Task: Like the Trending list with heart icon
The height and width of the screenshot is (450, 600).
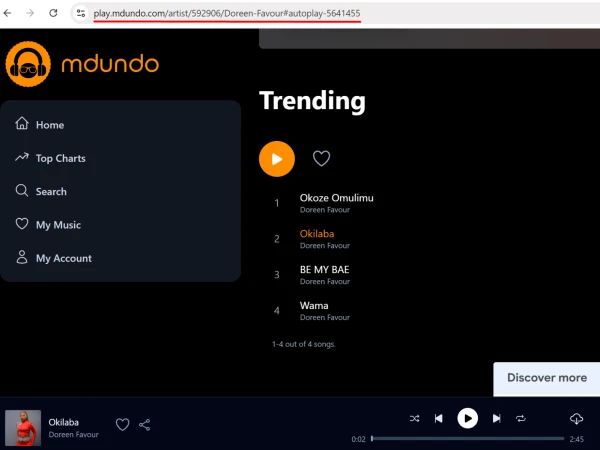Action: [x=321, y=158]
